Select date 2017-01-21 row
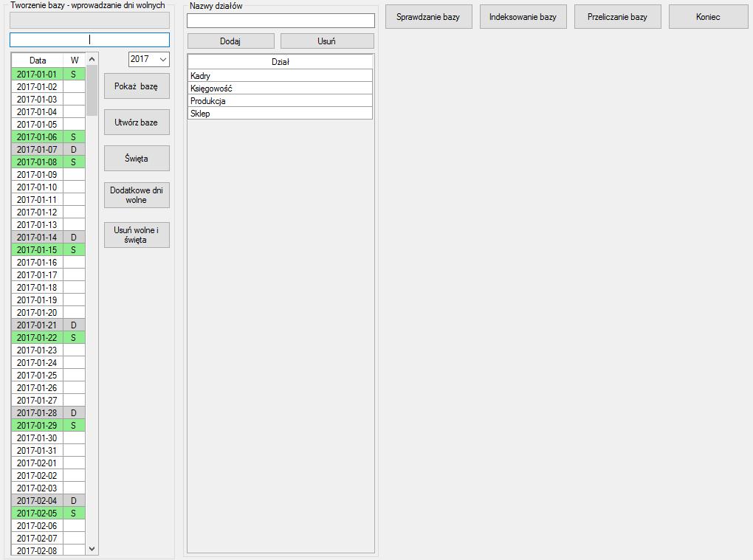 [49, 325]
